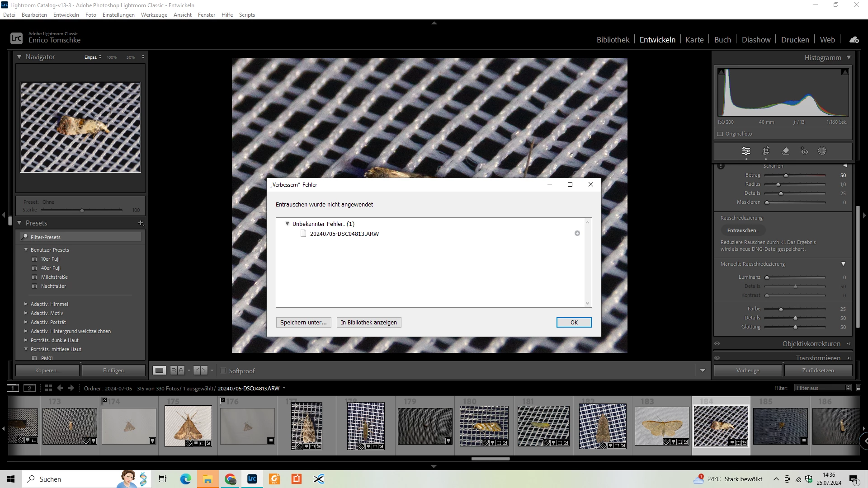Switch to grid view icon in filmstrip bar
Screen dimensions: 868x488
(x=48, y=388)
